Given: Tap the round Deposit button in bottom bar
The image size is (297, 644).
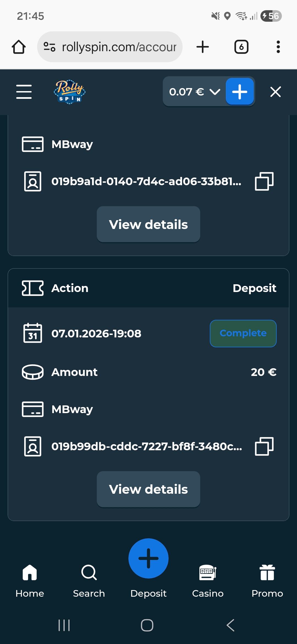Looking at the screenshot, I should click(148, 559).
